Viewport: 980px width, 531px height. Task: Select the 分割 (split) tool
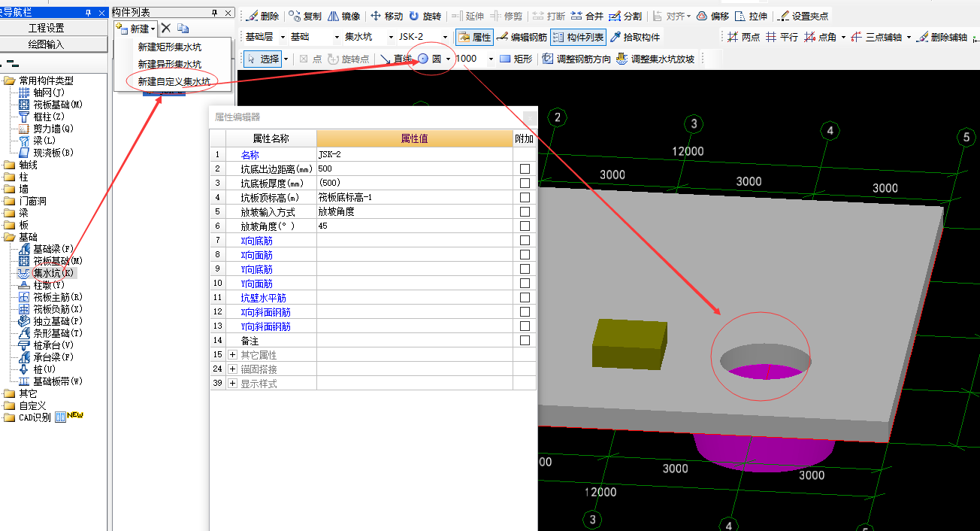(x=625, y=16)
